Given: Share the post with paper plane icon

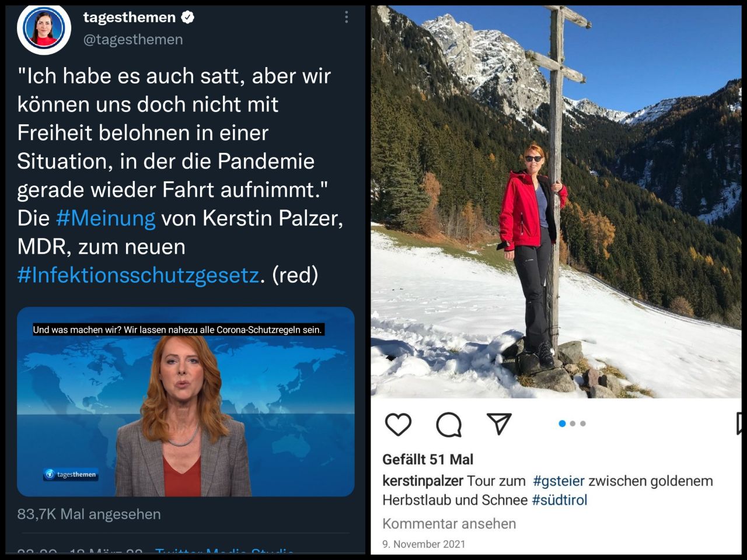Looking at the screenshot, I should pos(499,423).
